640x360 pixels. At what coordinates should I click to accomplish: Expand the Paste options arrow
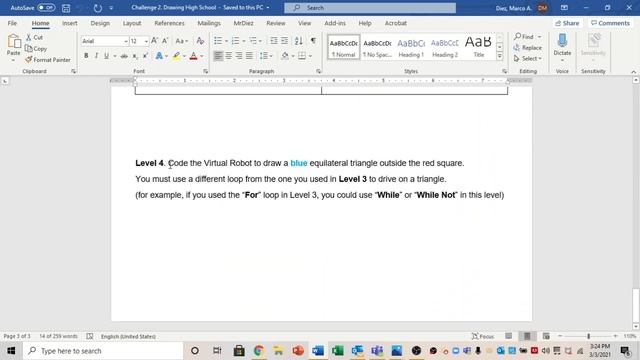point(13,60)
